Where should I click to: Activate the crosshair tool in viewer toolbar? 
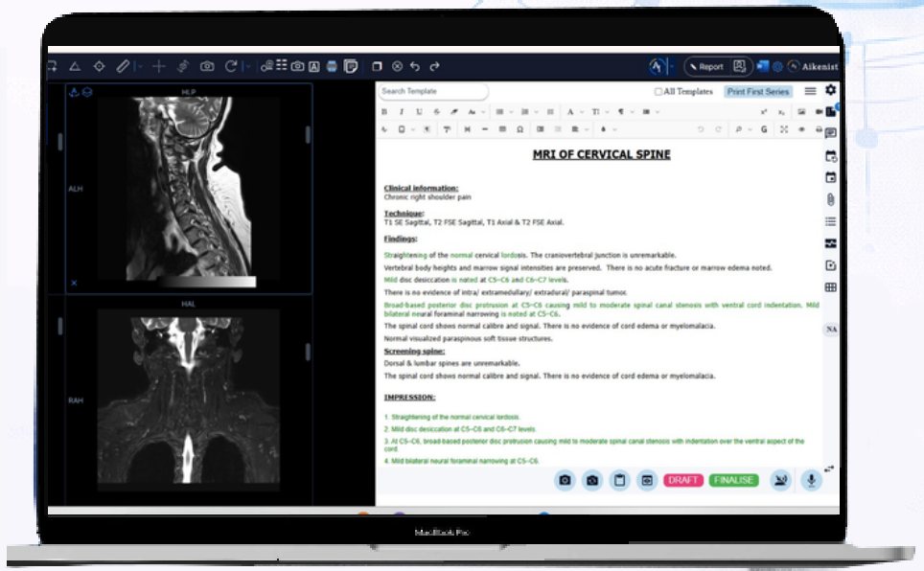click(158, 67)
